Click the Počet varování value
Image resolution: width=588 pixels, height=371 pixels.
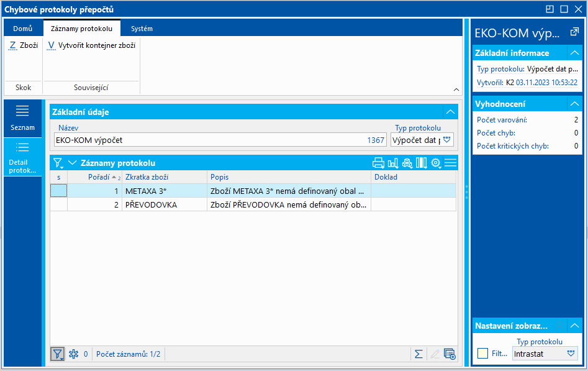[x=576, y=120]
